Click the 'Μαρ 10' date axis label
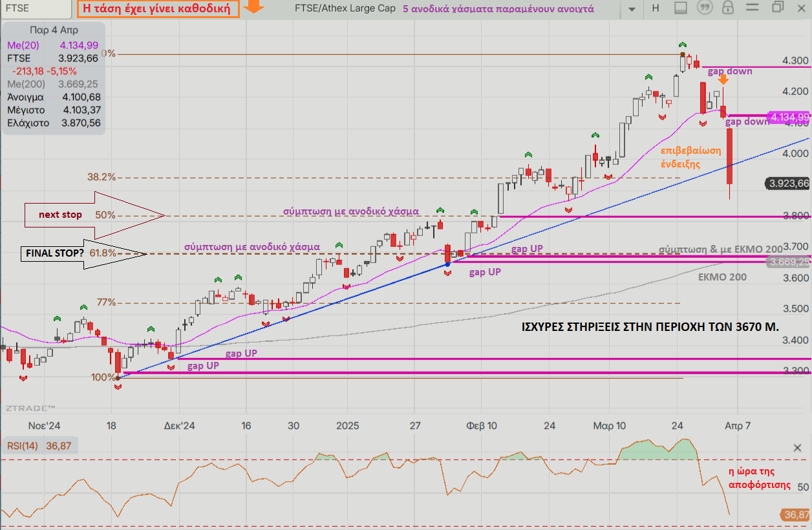 click(610, 426)
